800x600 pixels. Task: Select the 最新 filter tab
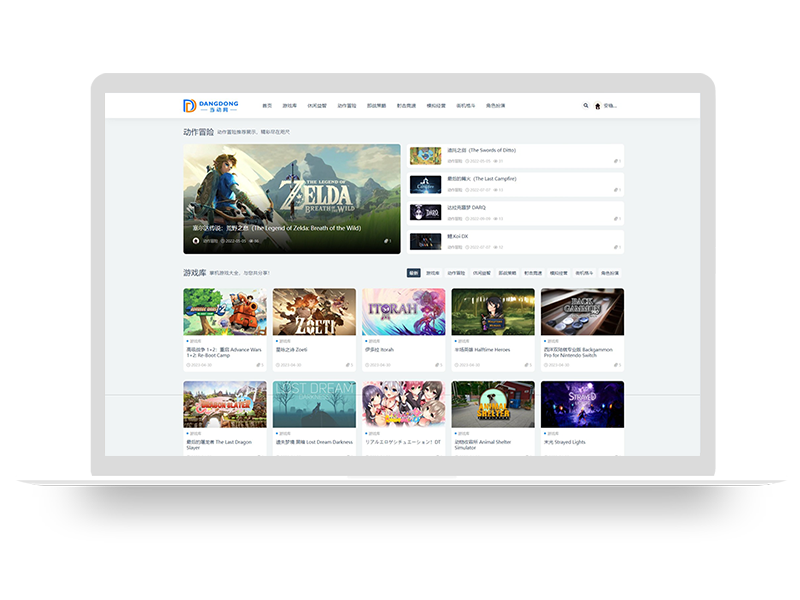[x=413, y=272]
